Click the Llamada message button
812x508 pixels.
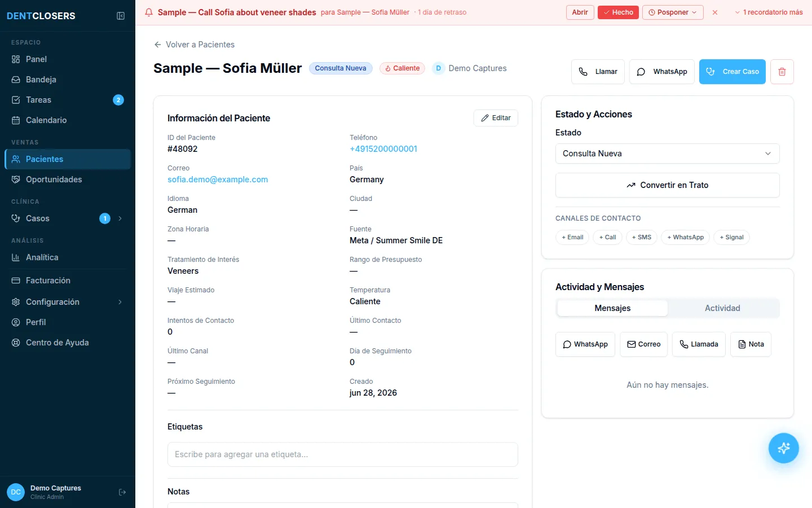[x=699, y=344]
